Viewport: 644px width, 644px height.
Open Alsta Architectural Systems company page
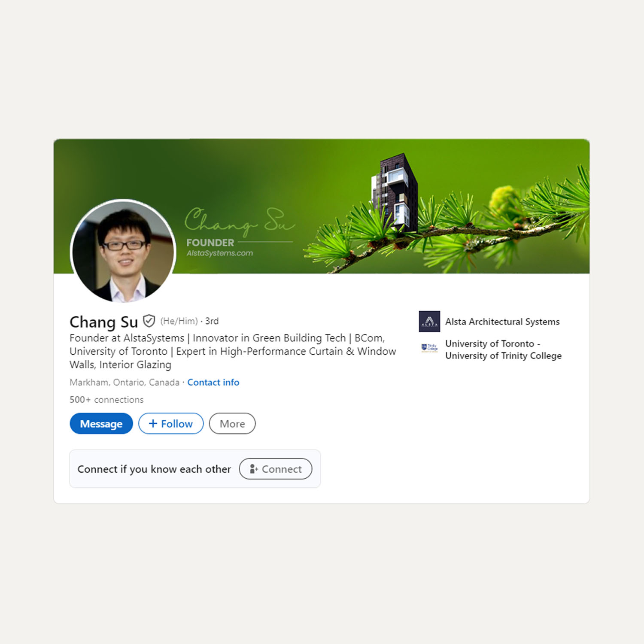(x=502, y=322)
